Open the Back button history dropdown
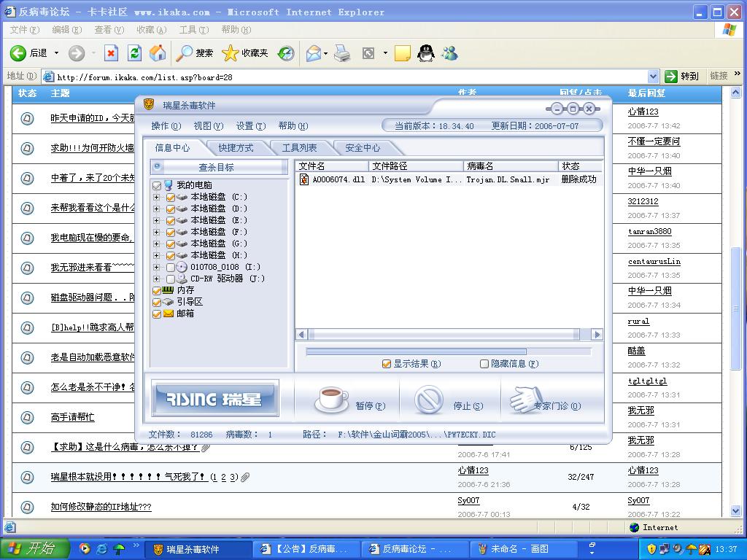This screenshot has width=747, height=560. pyautogui.click(x=56, y=52)
